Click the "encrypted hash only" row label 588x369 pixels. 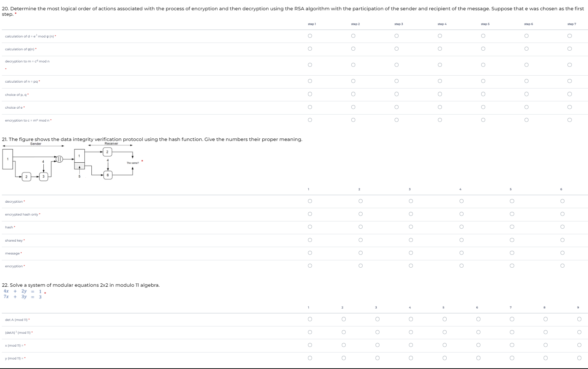pyautogui.click(x=22, y=214)
